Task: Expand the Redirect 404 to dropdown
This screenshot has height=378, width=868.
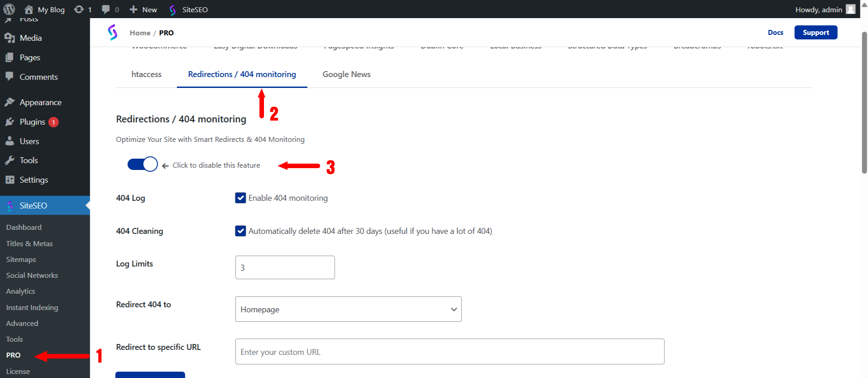Action: pos(348,309)
